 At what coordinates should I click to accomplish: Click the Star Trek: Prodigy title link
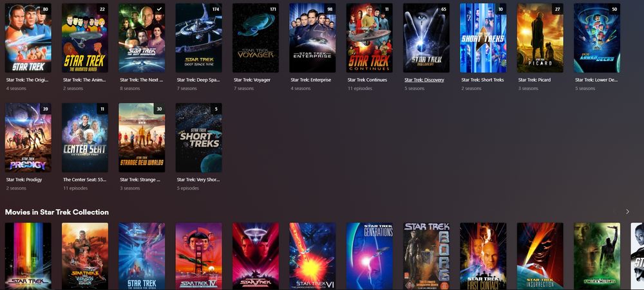[24, 179]
